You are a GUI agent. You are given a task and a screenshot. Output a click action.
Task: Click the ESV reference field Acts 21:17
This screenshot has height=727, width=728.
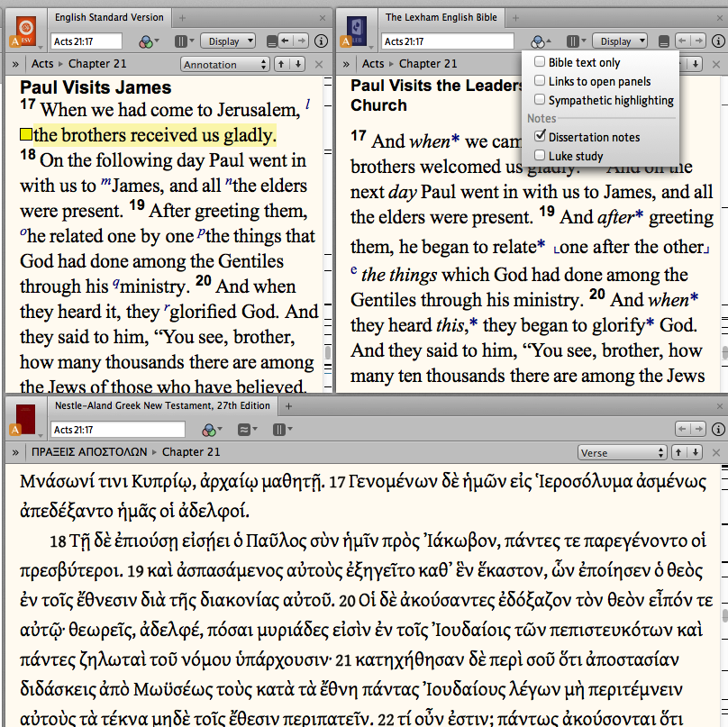86,41
